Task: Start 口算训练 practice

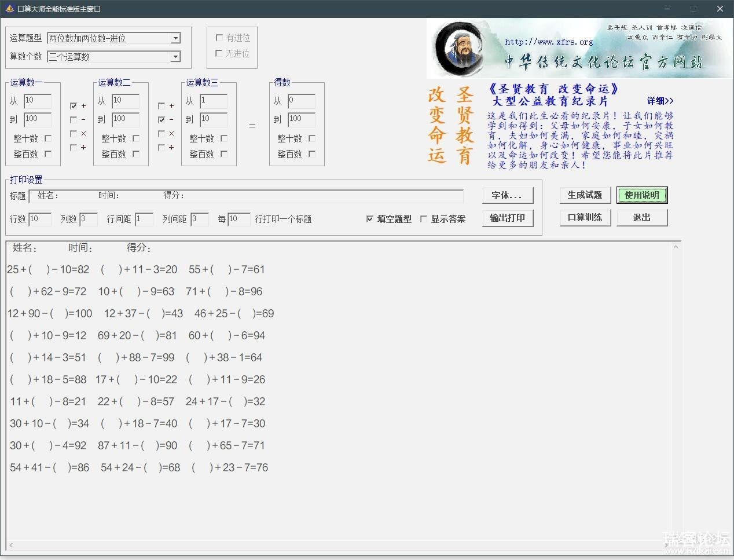Action: [585, 218]
